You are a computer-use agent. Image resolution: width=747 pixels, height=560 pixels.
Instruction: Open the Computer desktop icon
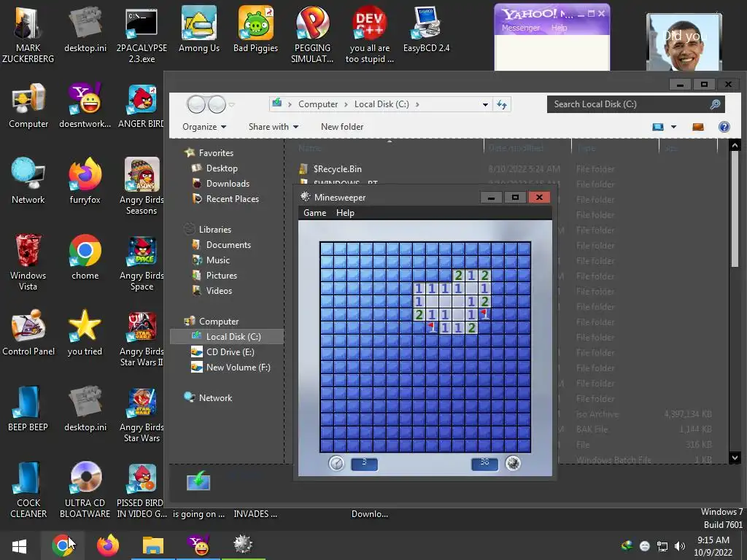[28, 106]
